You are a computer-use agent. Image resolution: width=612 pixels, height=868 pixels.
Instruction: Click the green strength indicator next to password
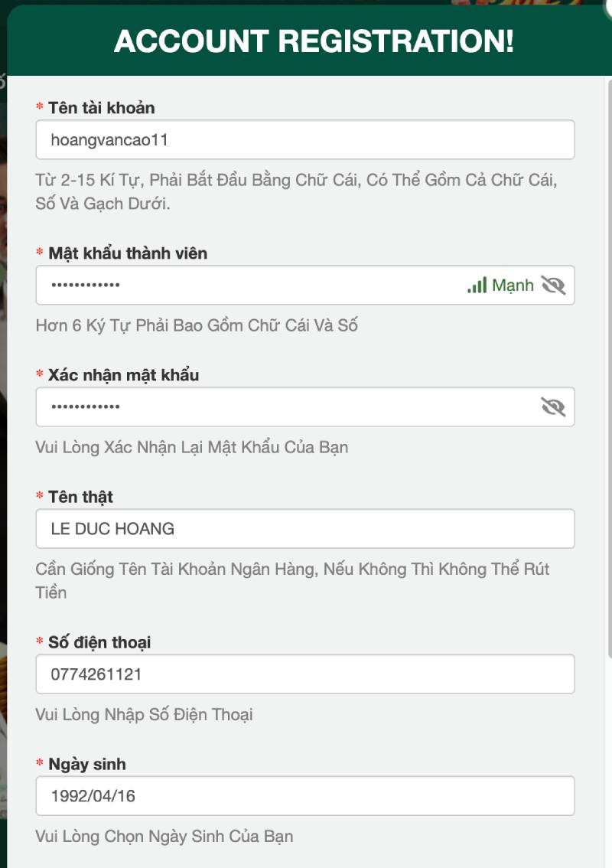tap(478, 284)
